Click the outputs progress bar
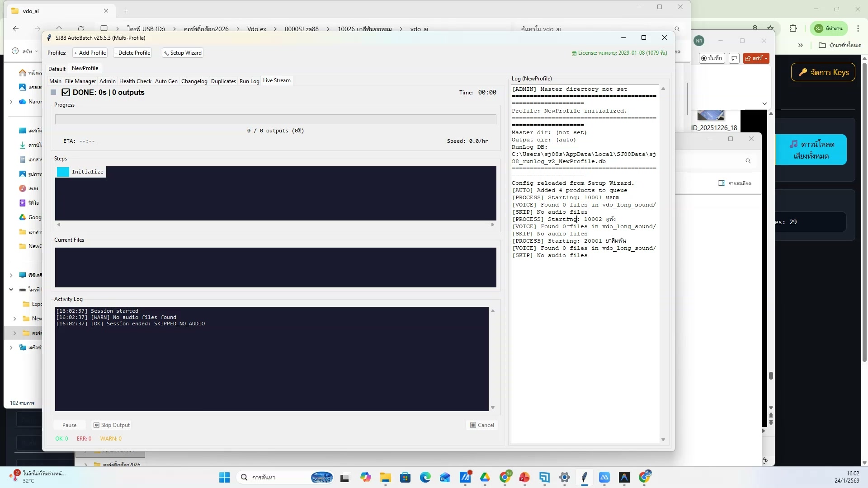The image size is (868, 488). (275, 119)
